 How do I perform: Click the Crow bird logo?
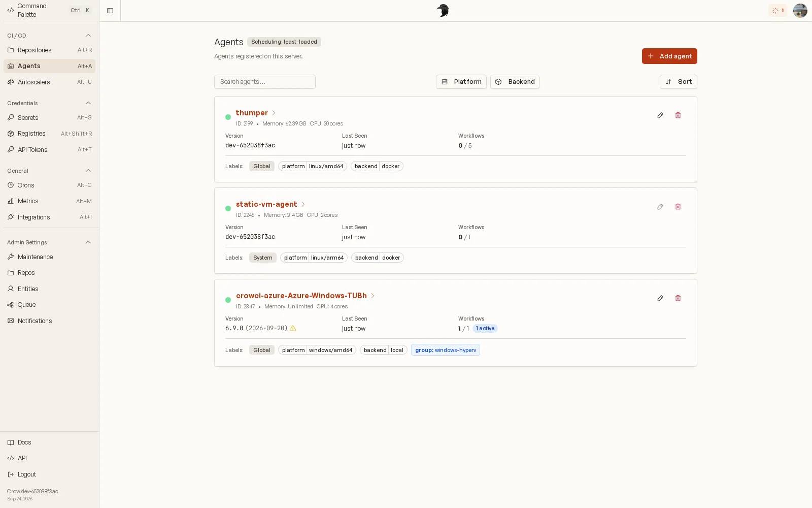[443, 11]
